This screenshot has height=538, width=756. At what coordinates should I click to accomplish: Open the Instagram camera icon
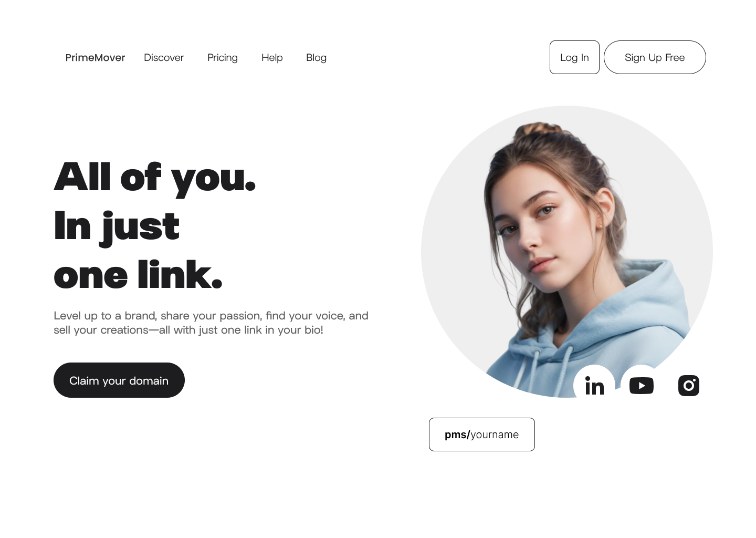pos(689,386)
